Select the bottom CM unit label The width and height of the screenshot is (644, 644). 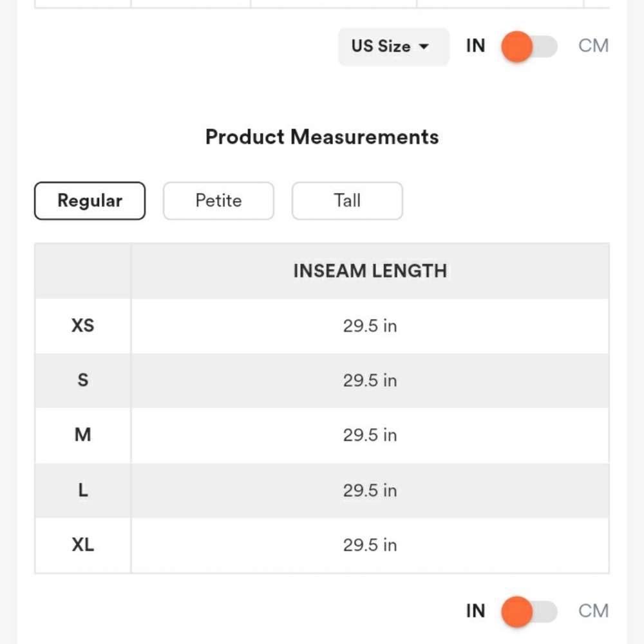593,611
